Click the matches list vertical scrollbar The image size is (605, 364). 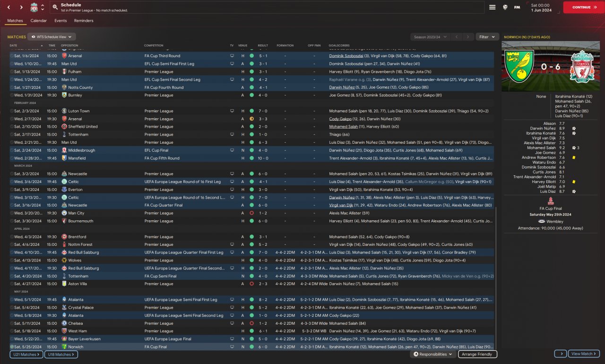click(496, 279)
